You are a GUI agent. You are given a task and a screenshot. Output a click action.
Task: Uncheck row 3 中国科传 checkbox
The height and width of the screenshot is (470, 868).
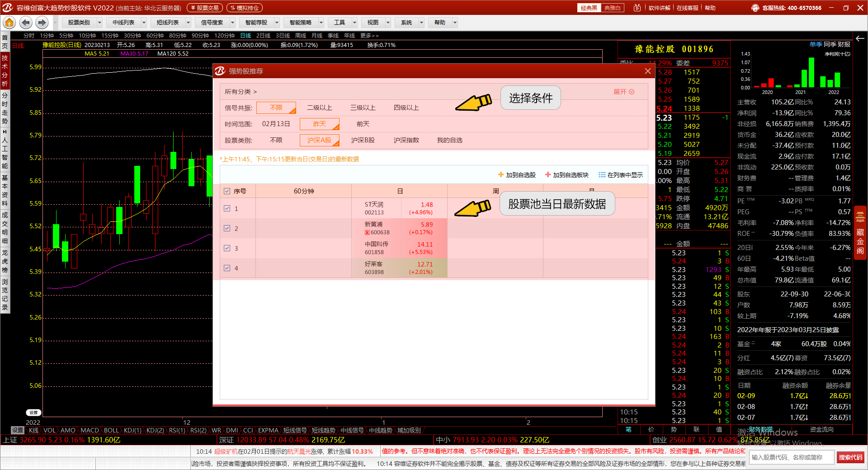tap(227, 248)
